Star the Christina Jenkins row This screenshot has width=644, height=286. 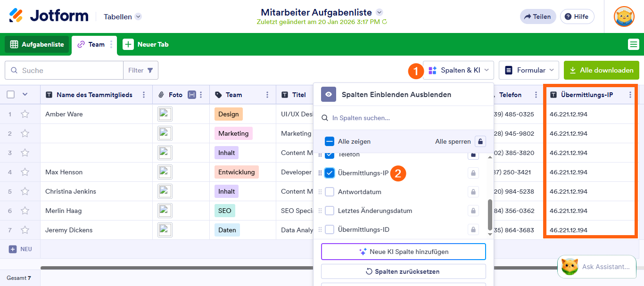pos(25,191)
